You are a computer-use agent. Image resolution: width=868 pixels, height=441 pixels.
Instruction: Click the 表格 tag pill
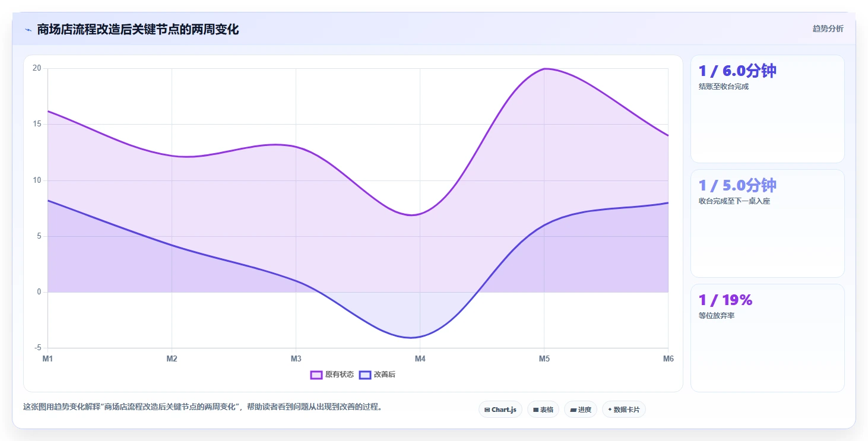point(543,410)
